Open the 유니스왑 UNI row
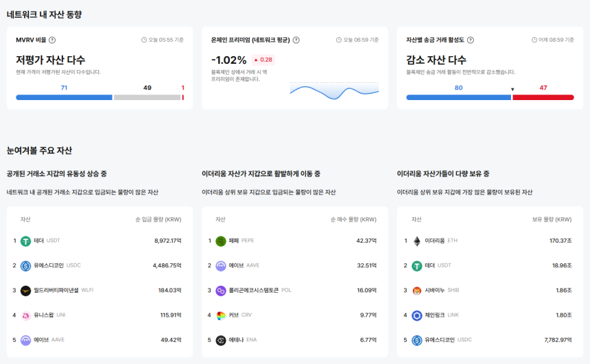Viewport: 590px width, 364px height. pos(99,315)
